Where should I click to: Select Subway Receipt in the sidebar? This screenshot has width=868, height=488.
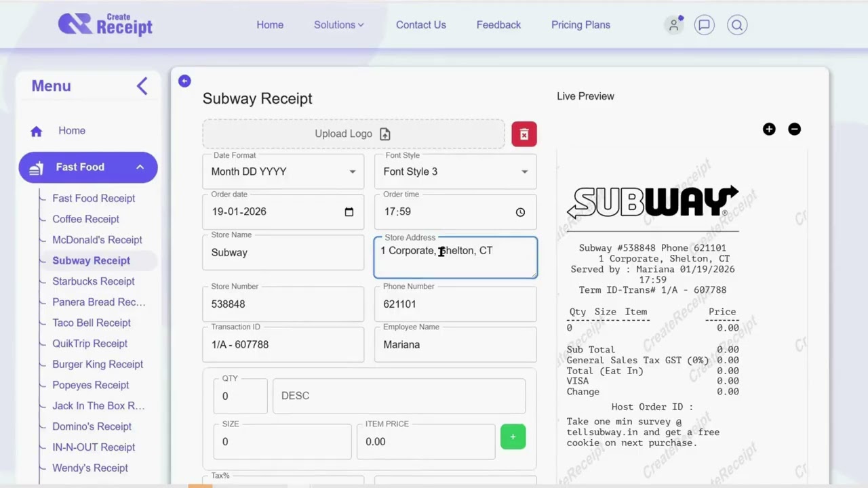[x=91, y=260]
